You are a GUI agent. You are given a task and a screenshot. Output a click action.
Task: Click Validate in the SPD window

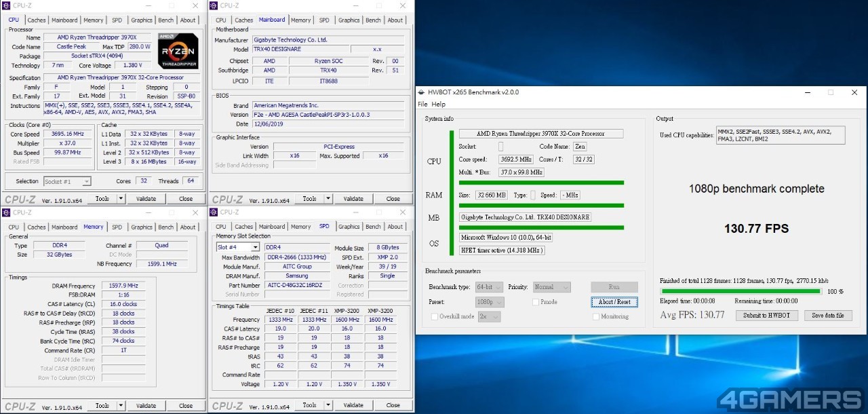click(x=353, y=405)
